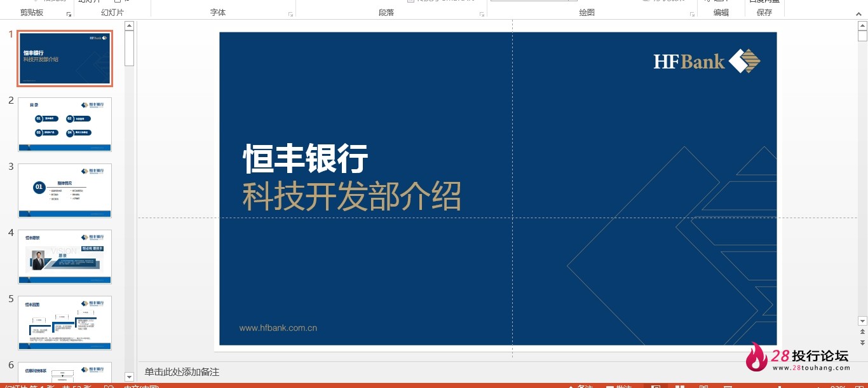
Task: Click the 绘图 ribbon group label
Action: [587, 13]
